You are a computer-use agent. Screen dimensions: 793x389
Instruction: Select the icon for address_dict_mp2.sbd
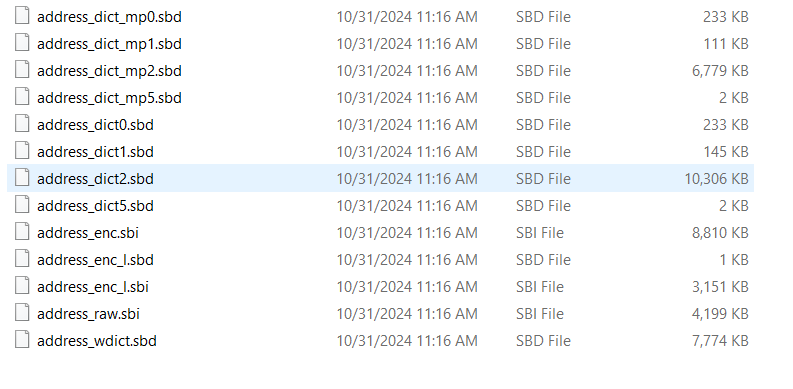[22, 70]
